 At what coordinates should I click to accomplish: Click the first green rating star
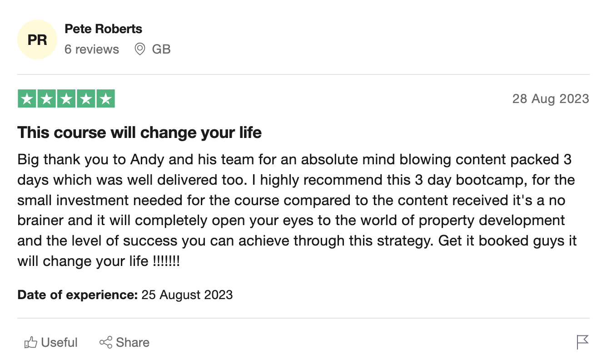(27, 99)
